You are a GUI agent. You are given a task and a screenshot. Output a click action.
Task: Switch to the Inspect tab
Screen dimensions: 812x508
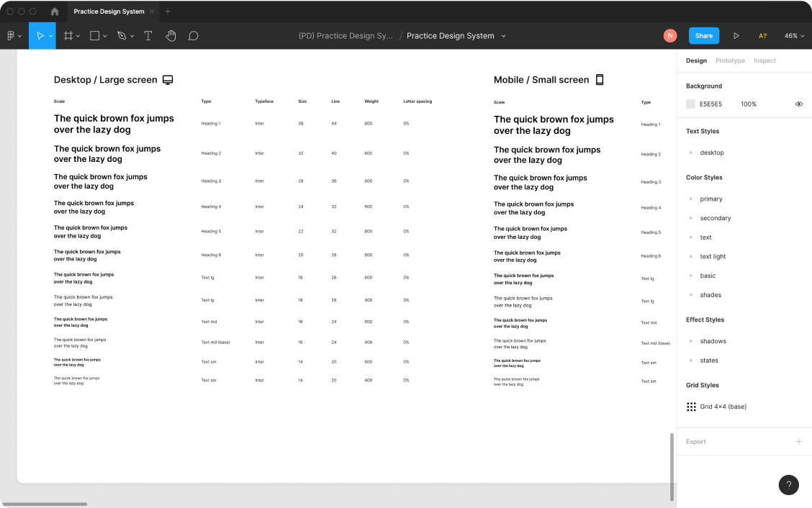pos(764,60)
